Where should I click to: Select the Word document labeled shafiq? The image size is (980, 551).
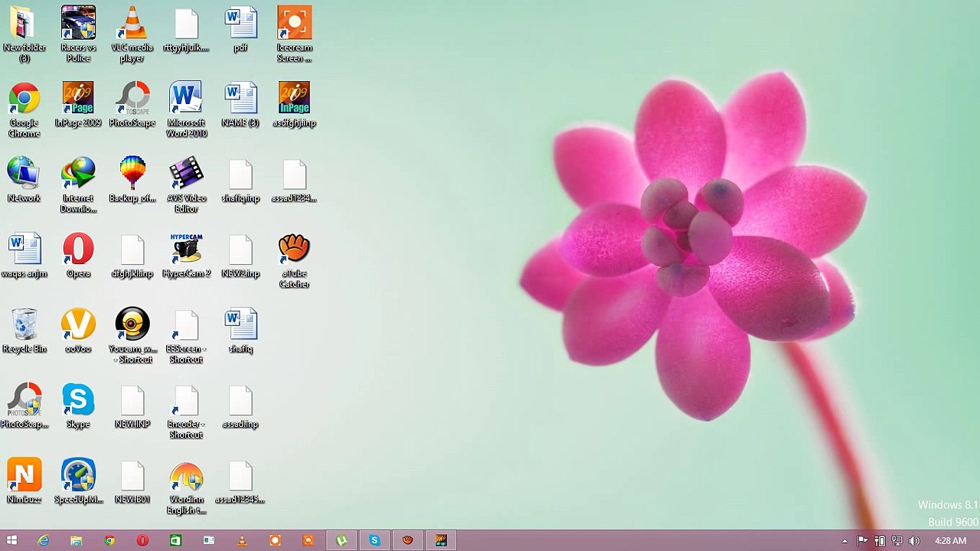tap(240, 331)
